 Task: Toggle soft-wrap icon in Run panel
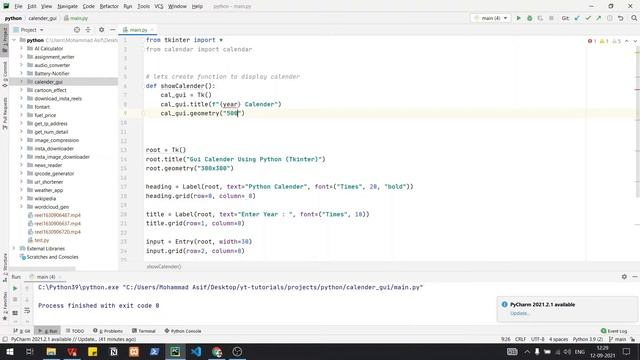27,311
